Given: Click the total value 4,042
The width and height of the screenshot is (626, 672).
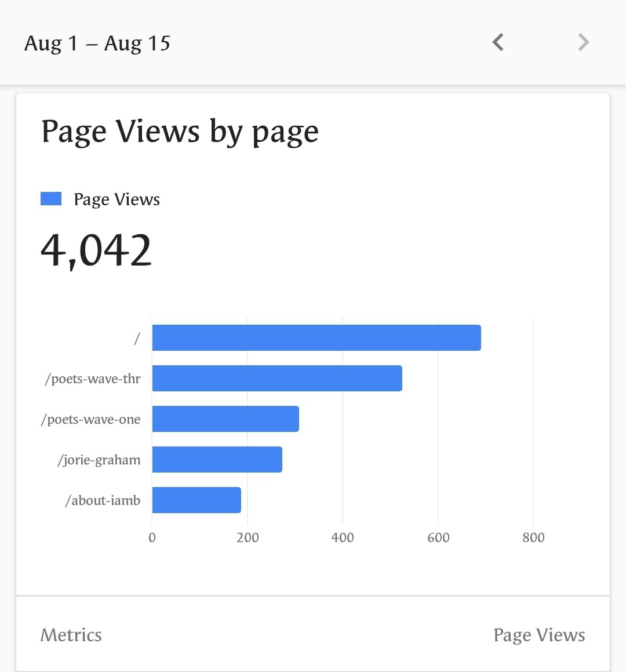Looking at the screenshot, I should [96, 248].
